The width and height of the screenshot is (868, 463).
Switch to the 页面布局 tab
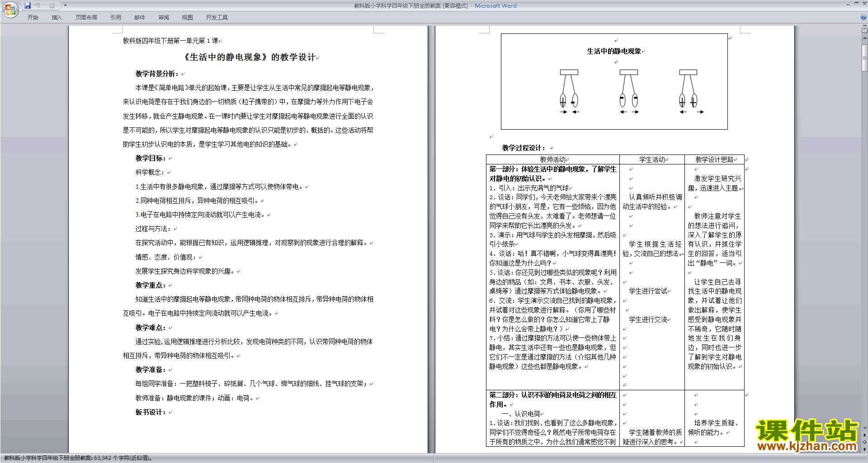click(x=86, y=18)
